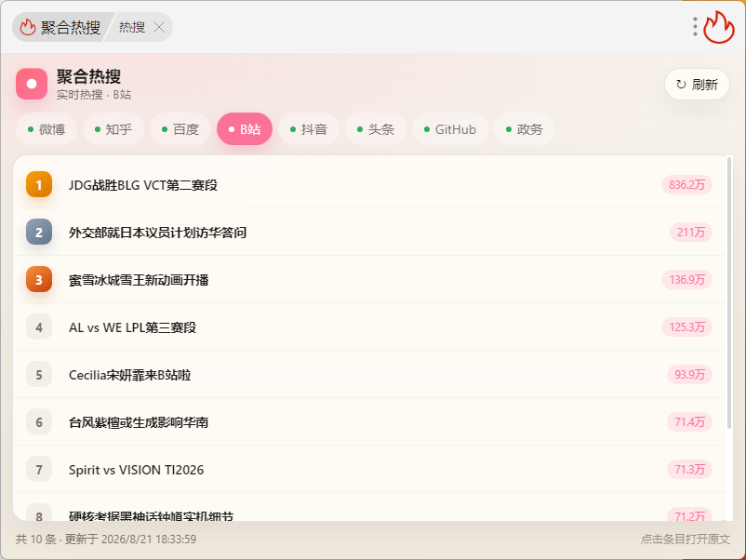Click the 71.3万 heat value

click(x=689, y=470)
